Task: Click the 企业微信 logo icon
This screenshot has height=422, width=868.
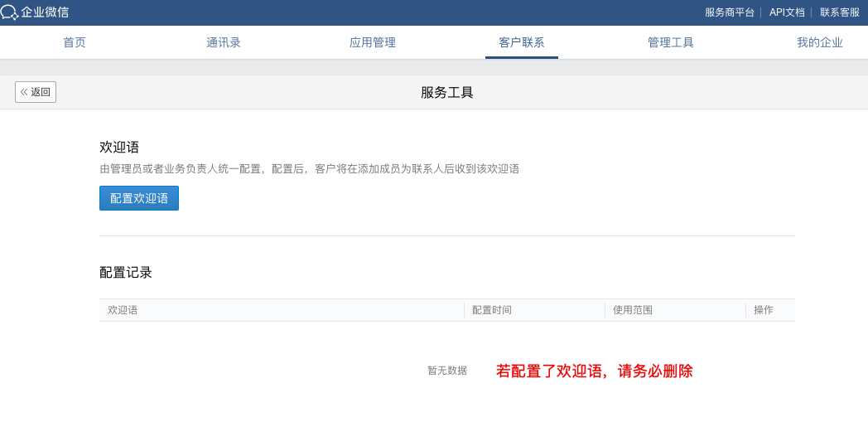Action: click(x=10, y=12)
